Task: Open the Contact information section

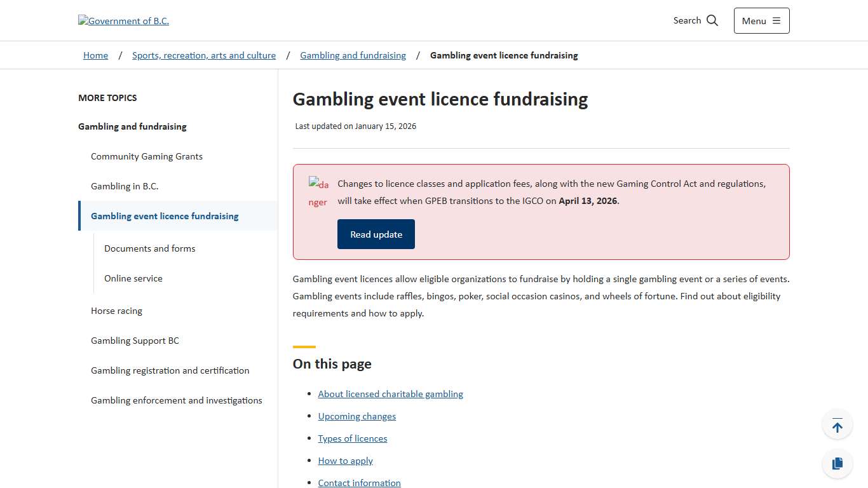Action: point(359,482)
